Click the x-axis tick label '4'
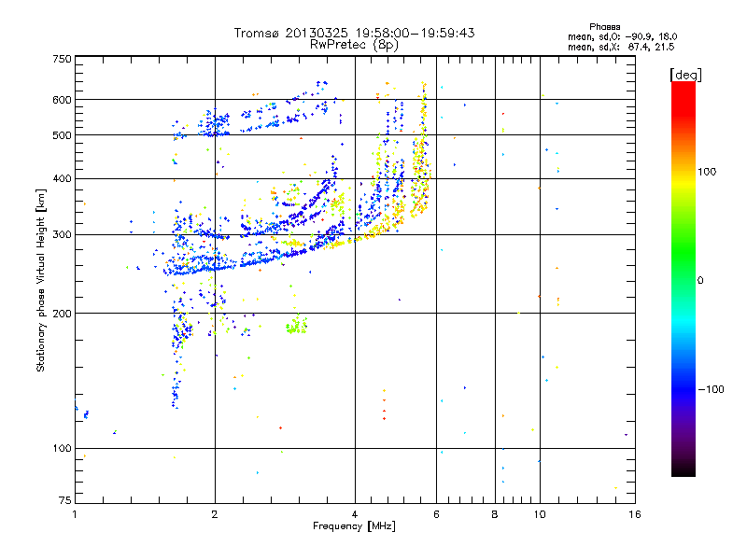Image resolution: width=747 pixels, height=560 pixels. [355, 514]
